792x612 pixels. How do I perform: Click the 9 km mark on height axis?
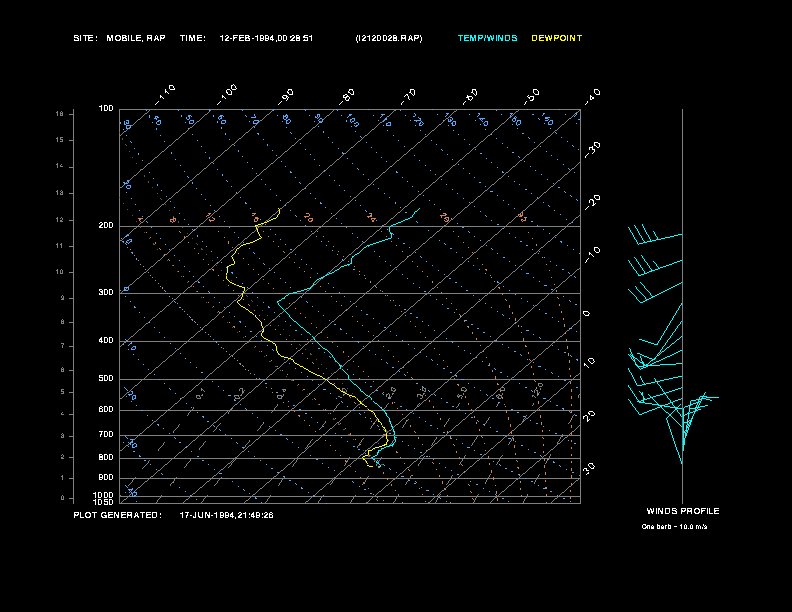63,298
